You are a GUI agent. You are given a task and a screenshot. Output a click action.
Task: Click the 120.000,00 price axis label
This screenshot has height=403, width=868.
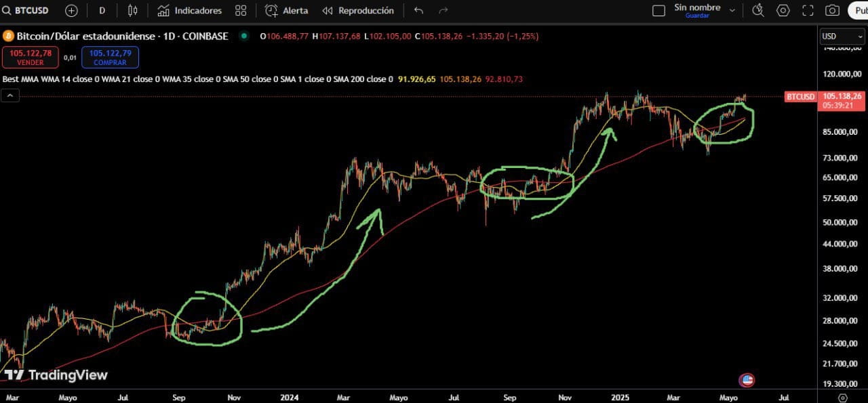pyautogui.click(x=842, y=74)
